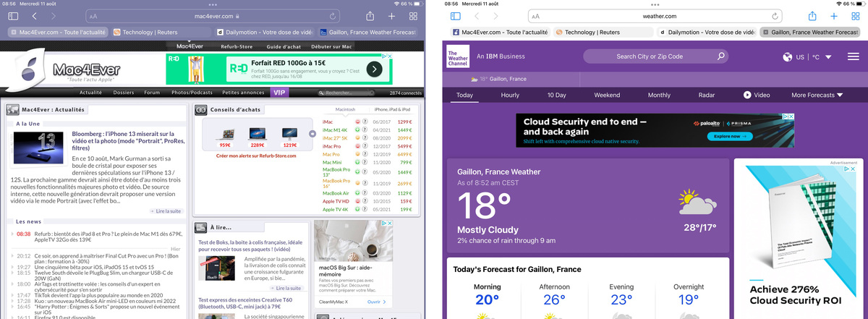868x319 pixels.
Task: Expand the More Forecasts menu
Action: coord(817,95)
